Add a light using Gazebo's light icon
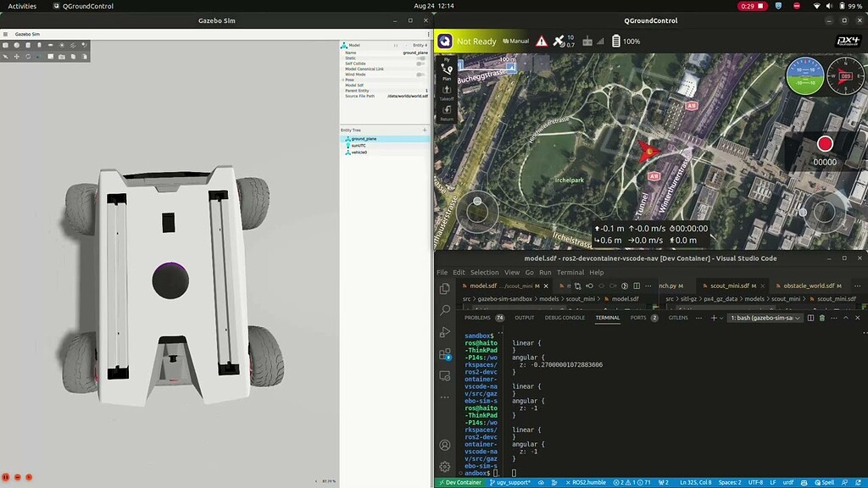 62,45
